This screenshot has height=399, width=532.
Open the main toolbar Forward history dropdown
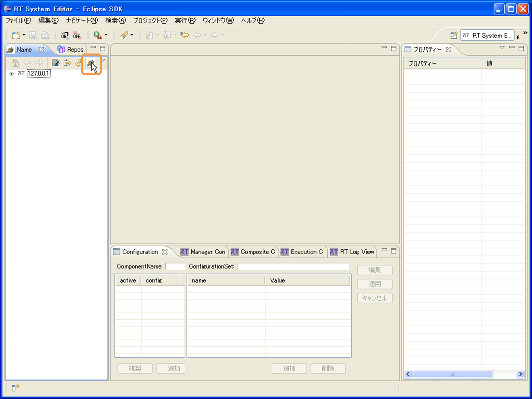pyautogui.click(x=222, y=35)
